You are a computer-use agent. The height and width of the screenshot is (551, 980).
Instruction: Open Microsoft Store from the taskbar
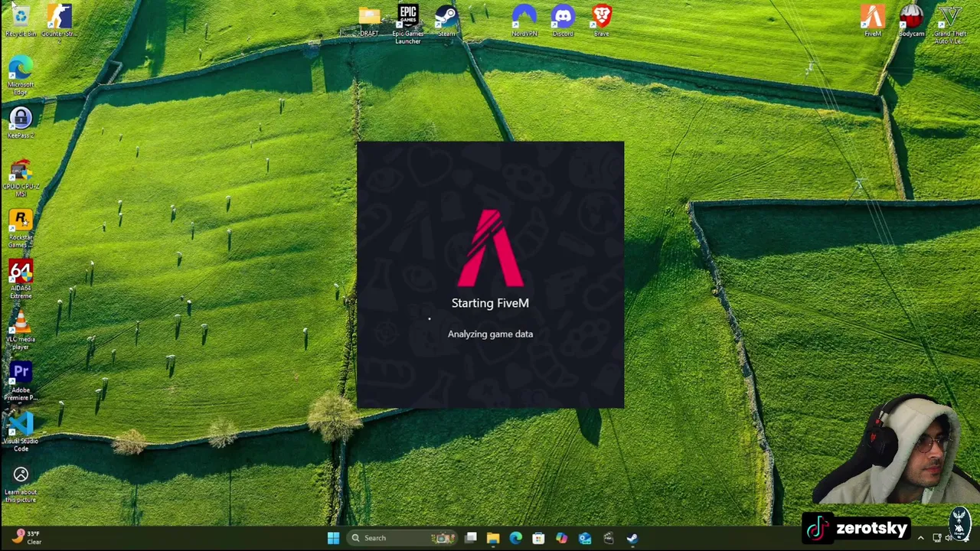pos(539,538)
